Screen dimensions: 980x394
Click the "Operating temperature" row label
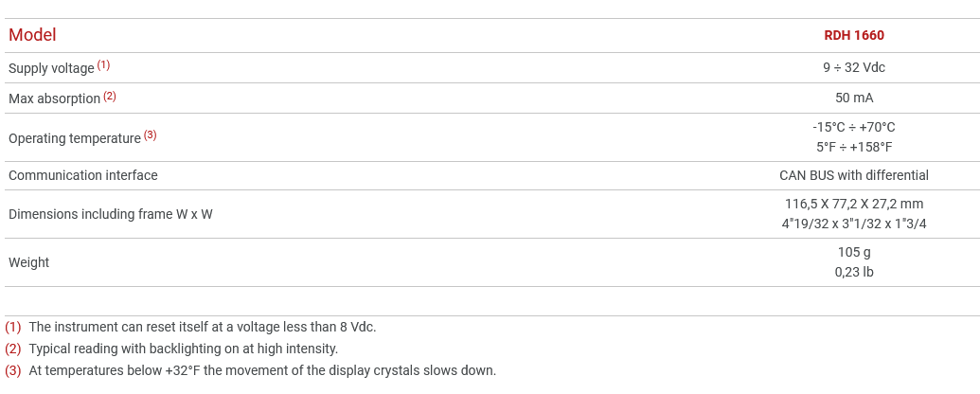pyautogui.click(x=74, y=138)
